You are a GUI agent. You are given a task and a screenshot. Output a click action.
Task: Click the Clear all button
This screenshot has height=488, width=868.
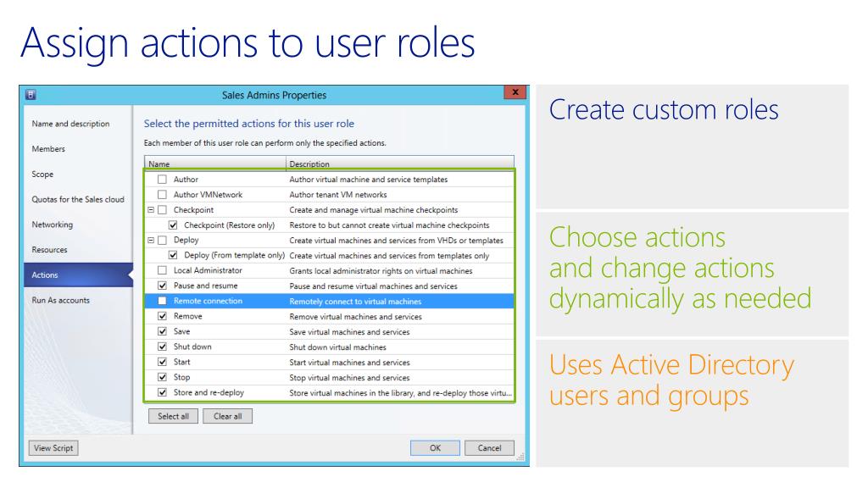[x=227, y=416]
